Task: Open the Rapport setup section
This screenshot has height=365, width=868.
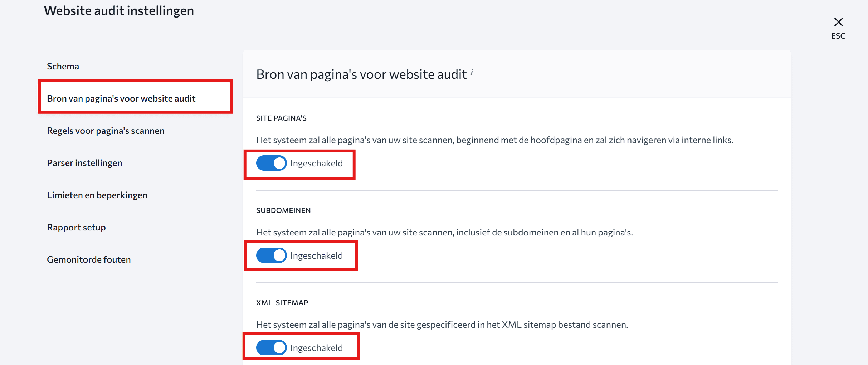Action: (76, 227)
